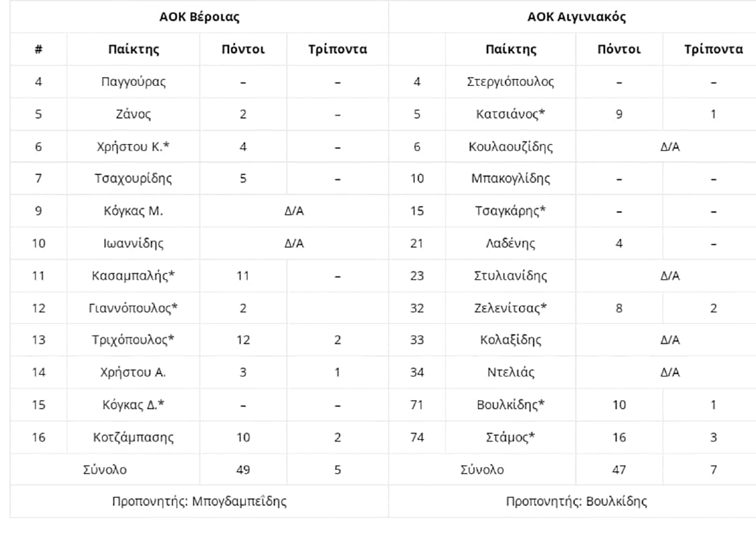Select Στάμος* in the Αιγινιακός roster
This screenshot has width=756, height=537.
point(510,438)
